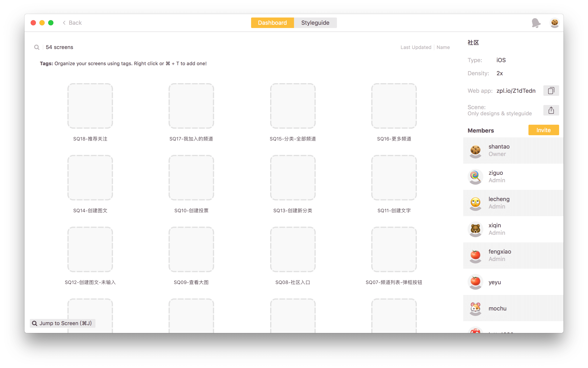Open the SQ18-推荐关注 screen thumbnail
This screenshot has height=368, width=588.
click(x=90, y=106)
